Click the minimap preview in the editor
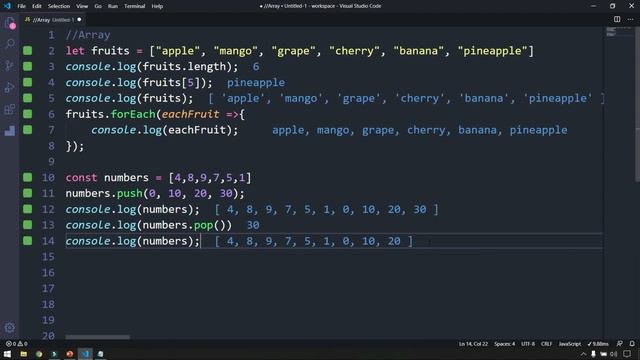Viewport: 640px width, 360px height. (618, 31)
